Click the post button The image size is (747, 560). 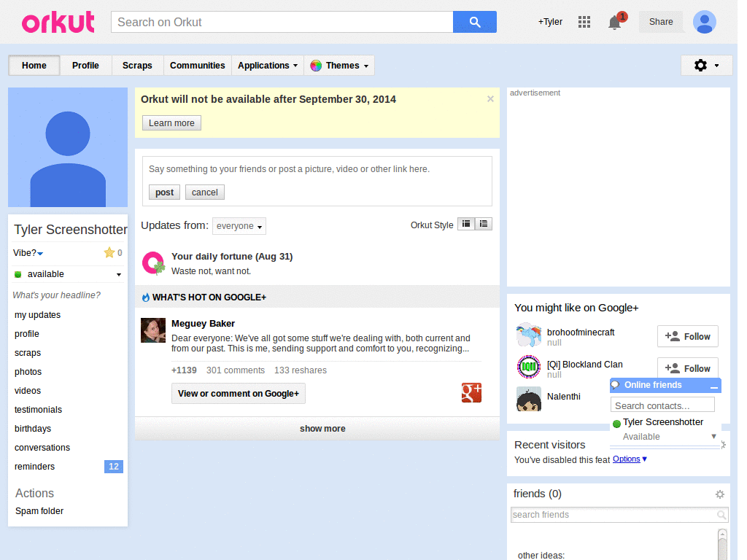pos(164,192)
